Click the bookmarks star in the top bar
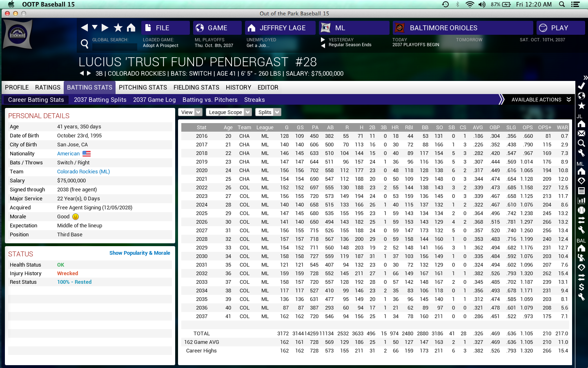The image size is (588, 368). pyautogui.click(x=118, y=27)
